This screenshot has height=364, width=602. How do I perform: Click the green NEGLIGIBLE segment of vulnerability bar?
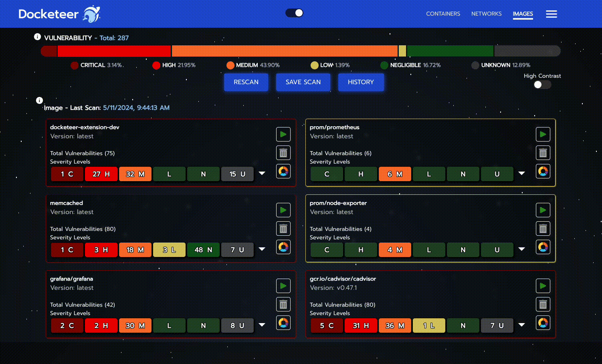click(x=450, y=51)
